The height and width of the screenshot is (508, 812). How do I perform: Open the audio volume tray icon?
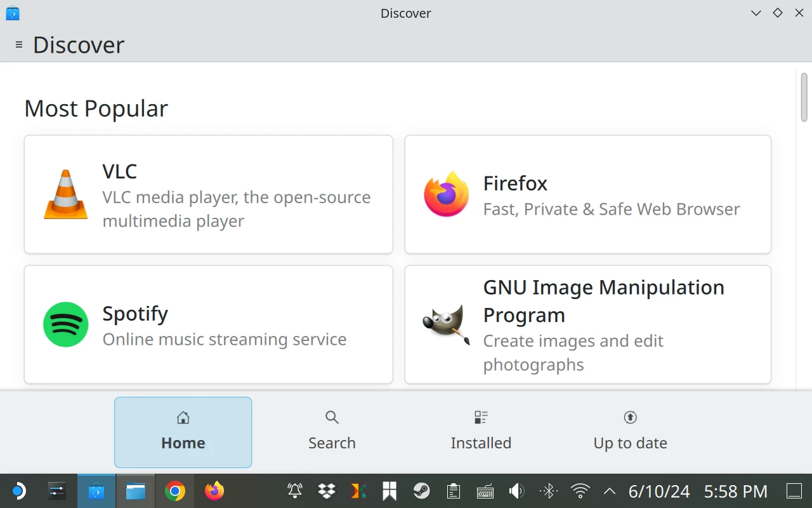pyautogui.click(x=517, y=491)
